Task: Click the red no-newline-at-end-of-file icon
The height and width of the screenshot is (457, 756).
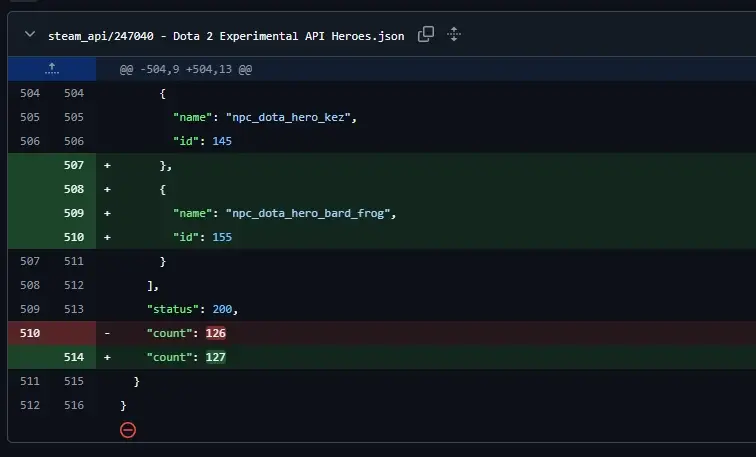Action: pos(128,430)
